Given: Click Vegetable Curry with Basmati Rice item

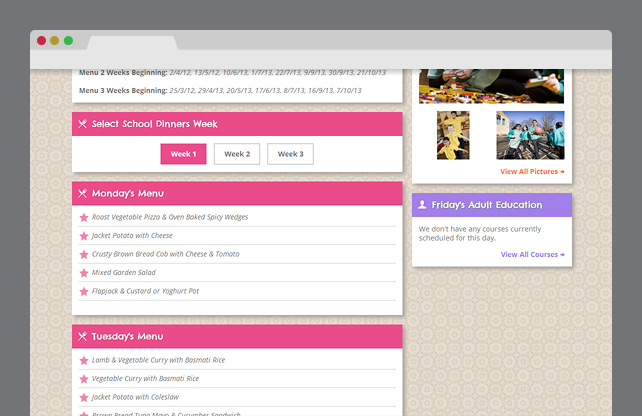Looking at the screenshot, I should 145,379.
